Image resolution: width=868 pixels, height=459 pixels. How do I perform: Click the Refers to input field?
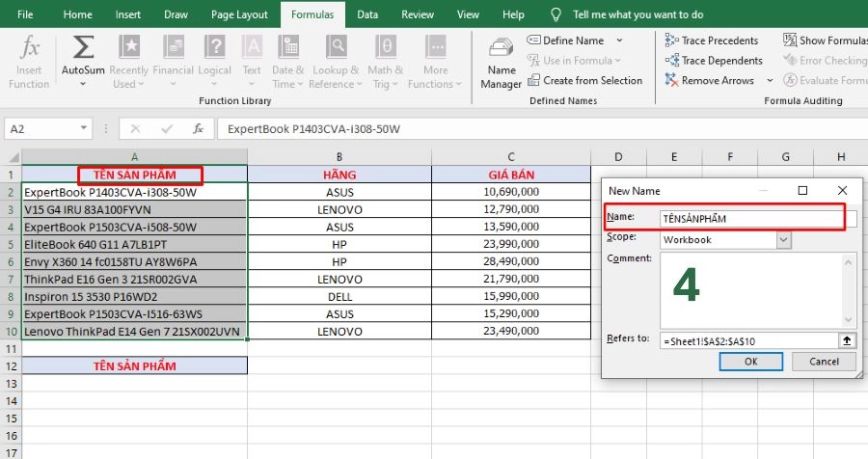pyautogui.click(x=749, y=341)
